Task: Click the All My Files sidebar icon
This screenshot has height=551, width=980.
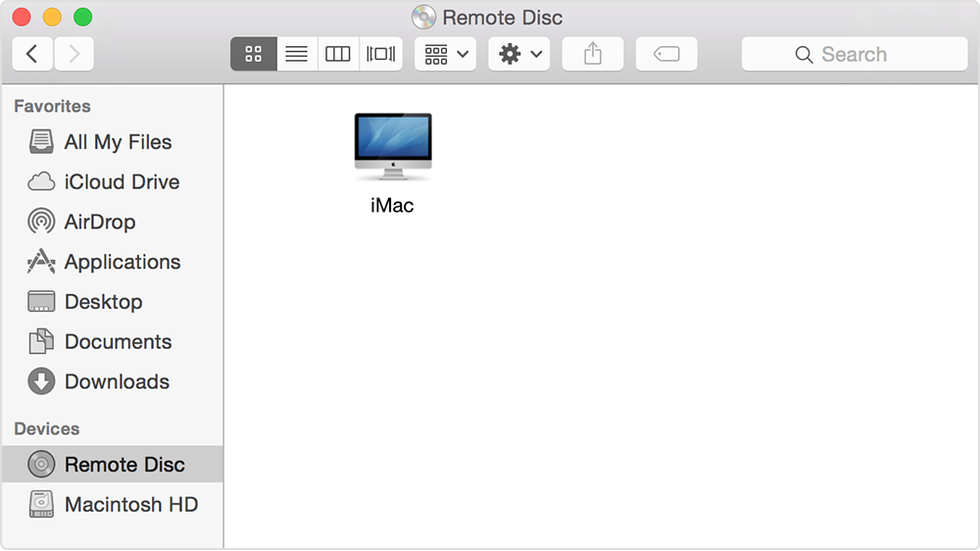Action: click(41, 141)
